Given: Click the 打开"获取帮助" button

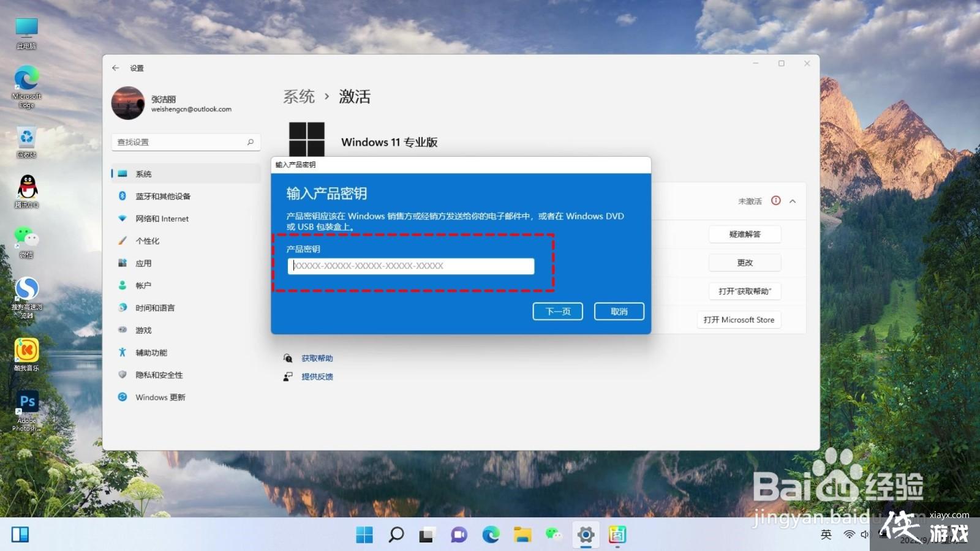Looking at the screenshot, I should pyautogui.click(x=745, y=291).
